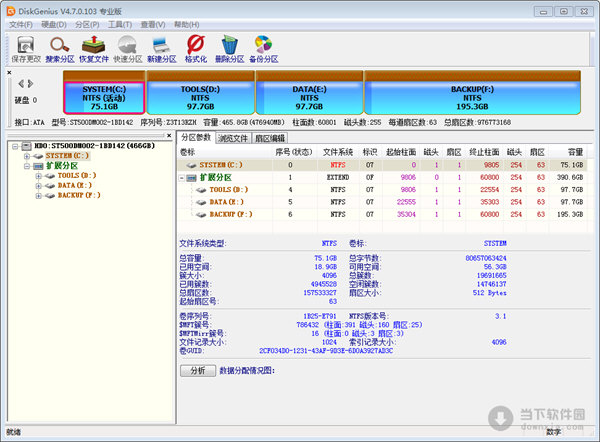The height and width of the screenshot is (442, 600).
Task: Open the 工具(T) menu
Action: pyautogui.click(x=120, y=24)
